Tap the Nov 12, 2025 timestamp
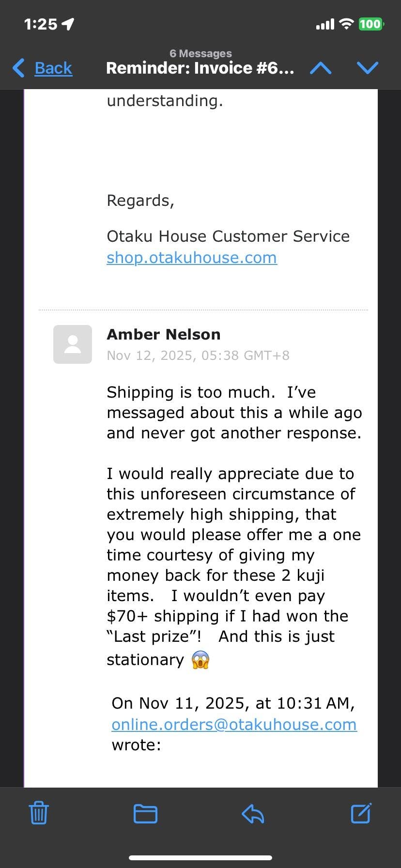Viewport: 401px width, 868px height. click(x=198, y=356)
